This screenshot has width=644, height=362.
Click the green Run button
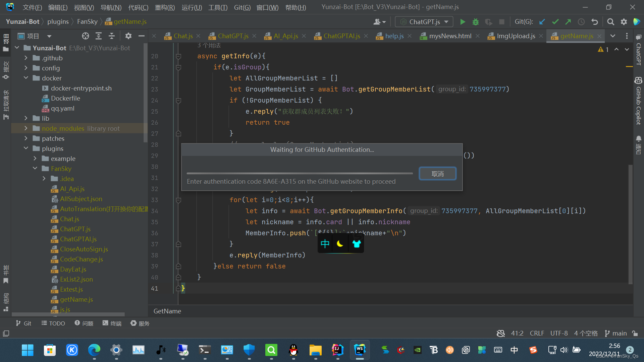pos(463,22)
